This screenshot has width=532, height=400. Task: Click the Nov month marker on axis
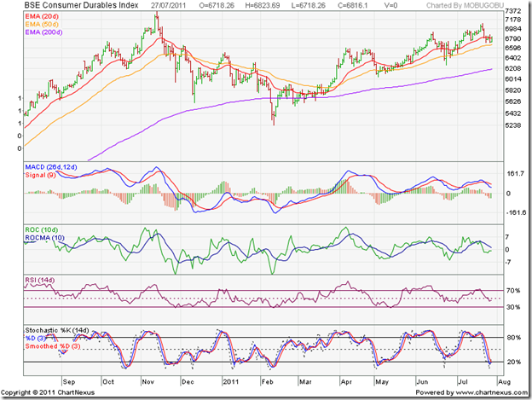click(148, 382)
